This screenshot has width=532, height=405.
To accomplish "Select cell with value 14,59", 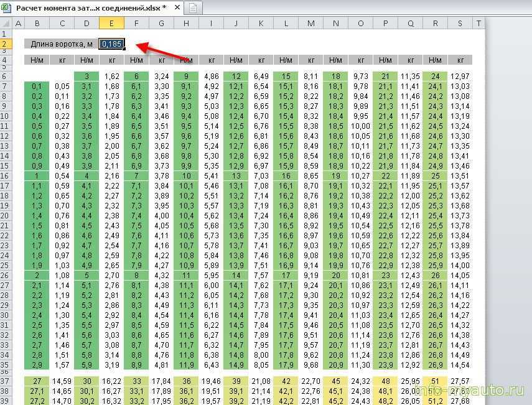I will [62, 381].
